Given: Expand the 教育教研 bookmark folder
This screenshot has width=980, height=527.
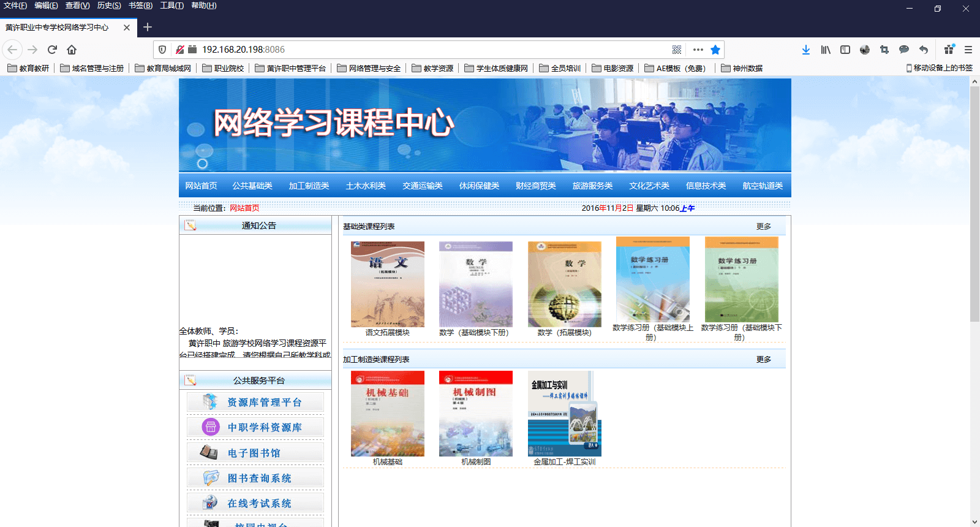Looking at the screenshot, I should 28,68.
